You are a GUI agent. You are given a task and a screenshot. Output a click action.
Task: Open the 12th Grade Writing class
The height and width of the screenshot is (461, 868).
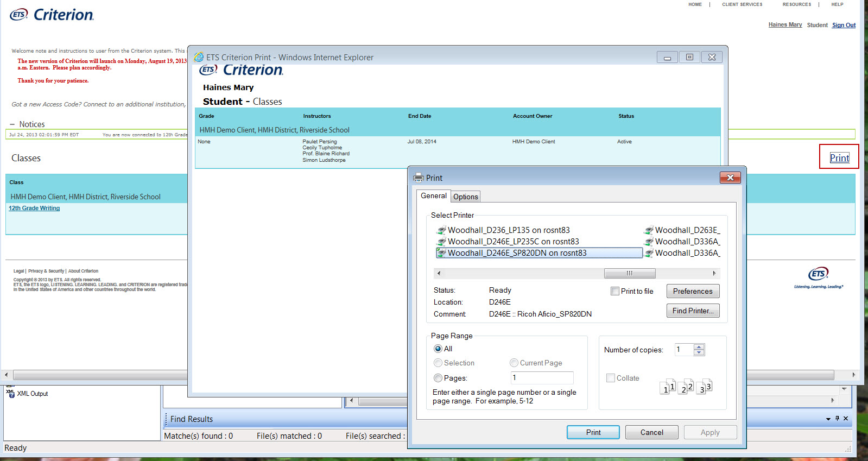34,208
